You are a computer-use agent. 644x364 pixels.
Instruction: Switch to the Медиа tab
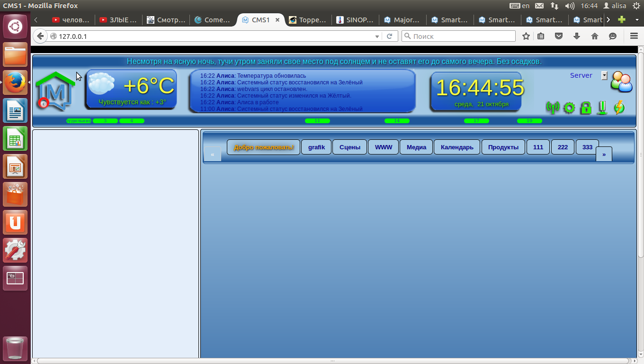416,147
